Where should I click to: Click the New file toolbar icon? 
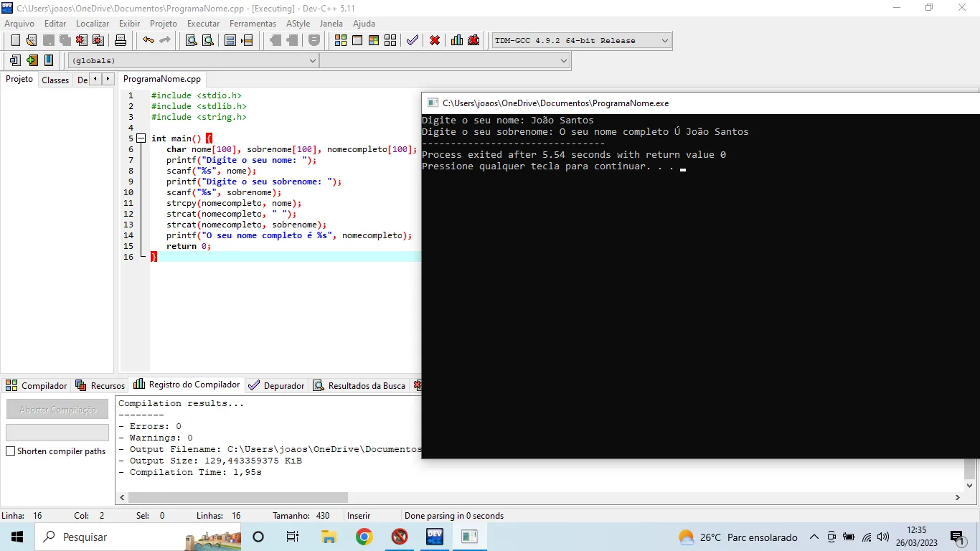click(15, 40)
